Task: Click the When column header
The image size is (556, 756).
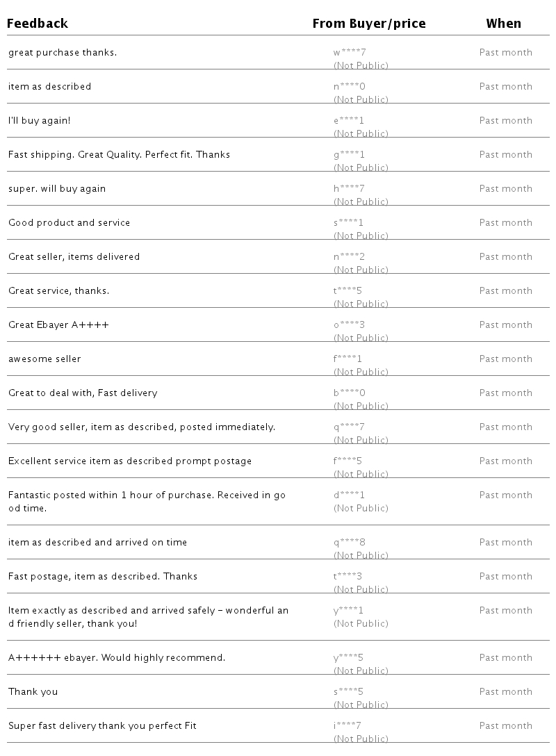Action: coord(503,24)
